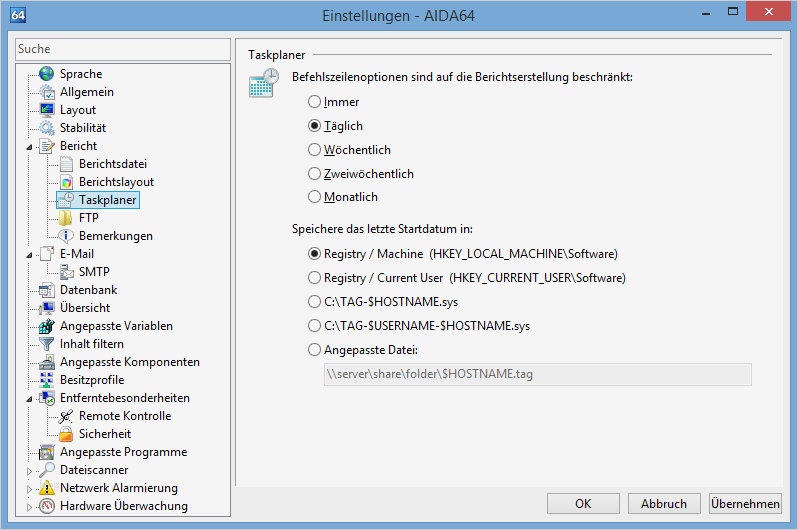Click the custom file path field

[537, 374]
